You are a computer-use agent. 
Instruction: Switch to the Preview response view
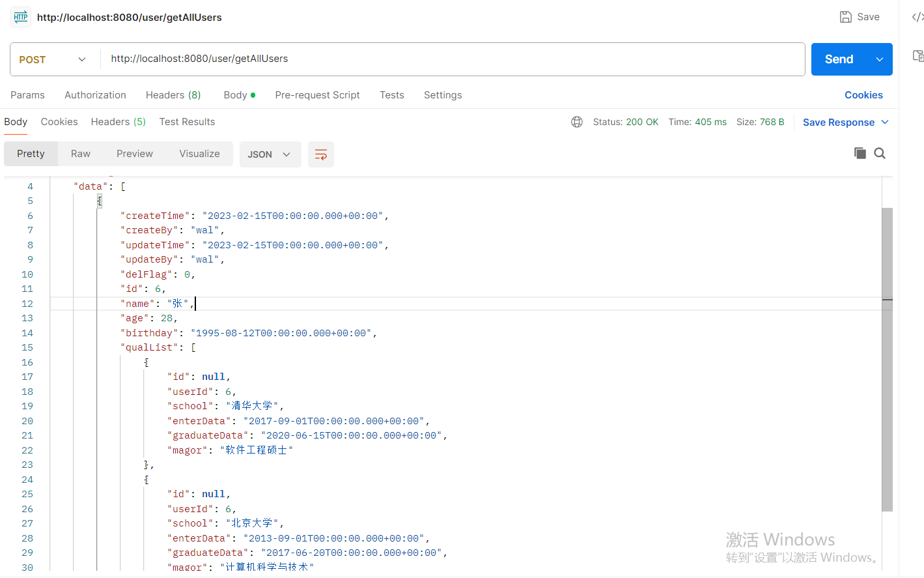[135, 154]
